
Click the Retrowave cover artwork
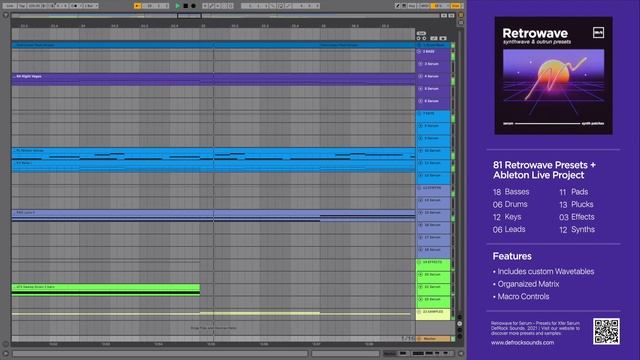click(x=553, y=76)
